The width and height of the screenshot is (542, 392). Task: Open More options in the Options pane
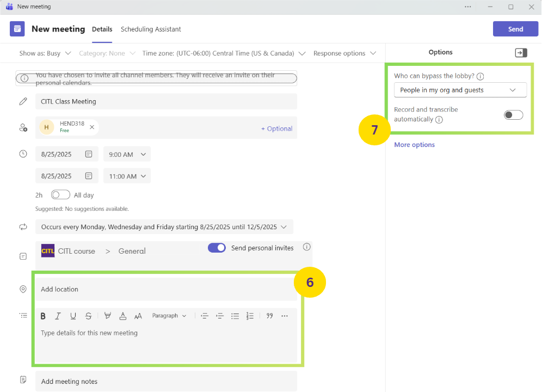(414, 144)
